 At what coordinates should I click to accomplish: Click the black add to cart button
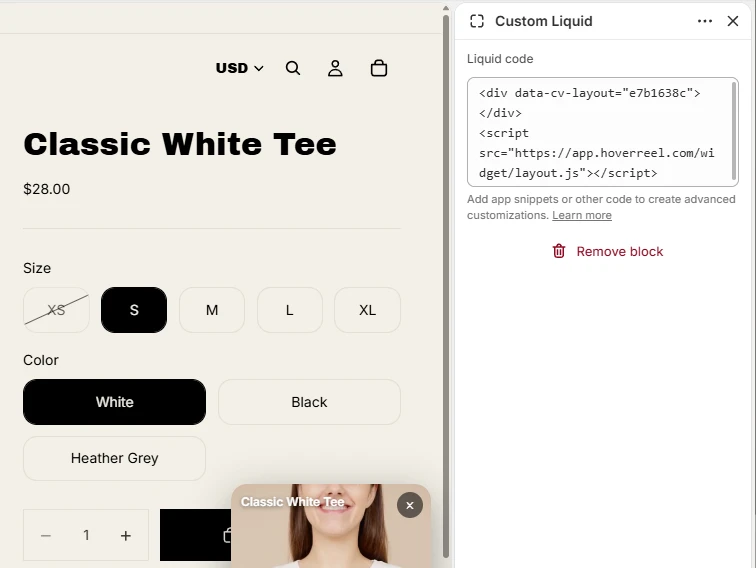195,535
